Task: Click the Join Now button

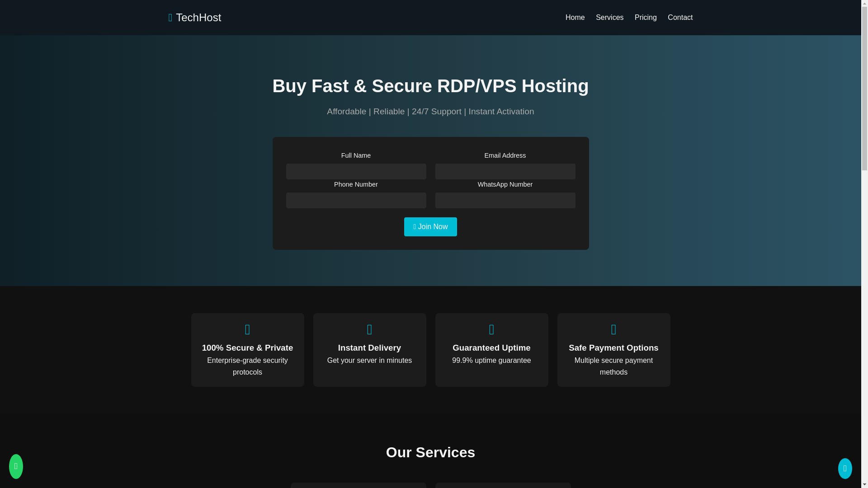Action: [x=430, y=227]
